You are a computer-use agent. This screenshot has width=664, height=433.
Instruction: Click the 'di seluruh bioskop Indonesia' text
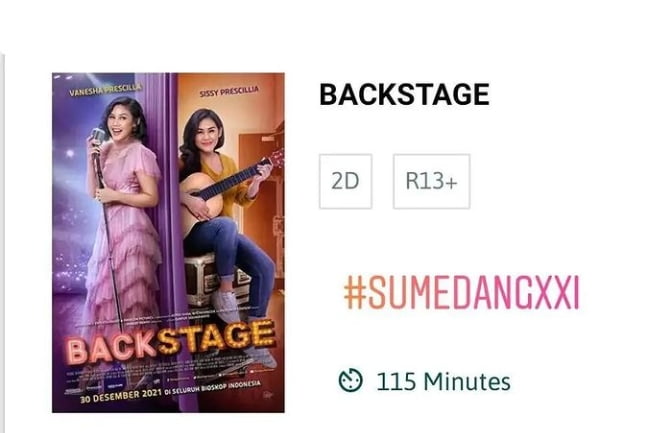(213, 389)
